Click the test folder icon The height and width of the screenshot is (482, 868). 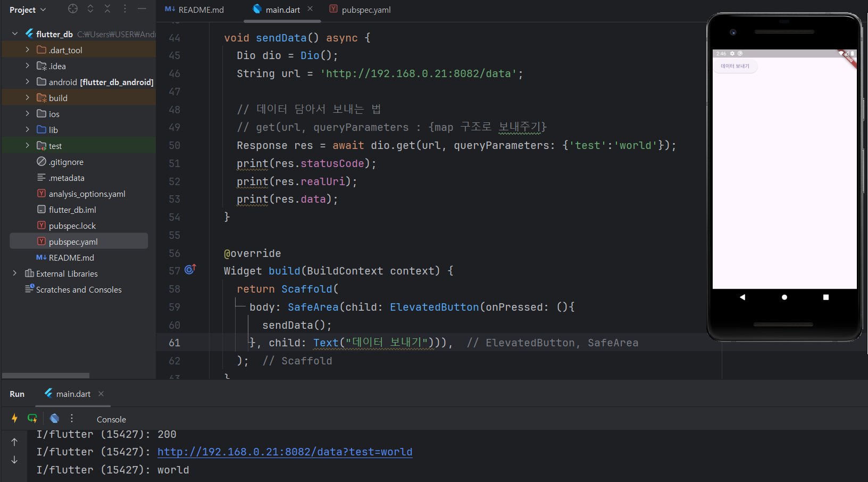click(x=41, y=146)
